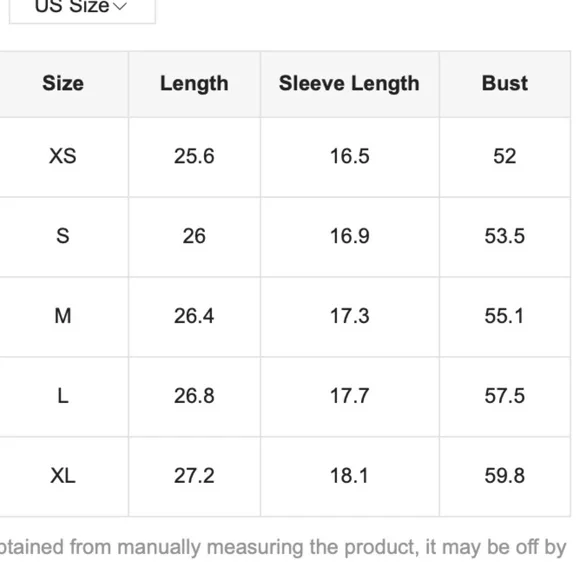580x580 pixels.
Task: Click the L length value 26.8
Action: [194, 396]
